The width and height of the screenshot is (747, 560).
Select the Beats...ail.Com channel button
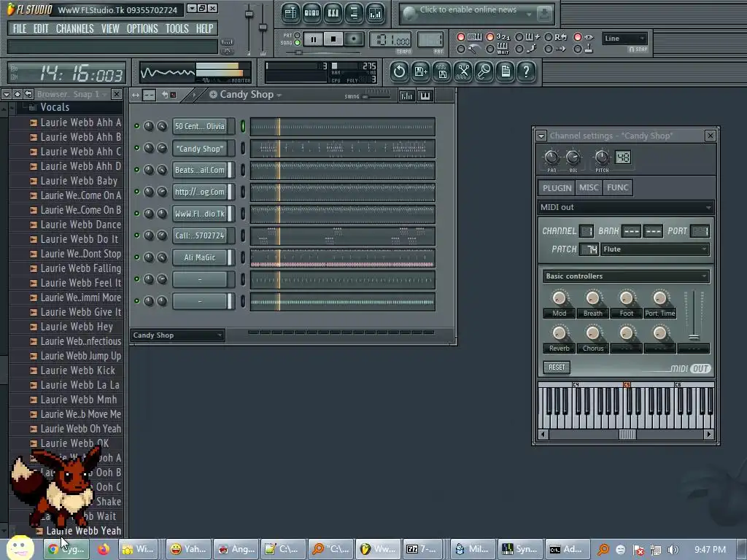click(x=200, y=170)
